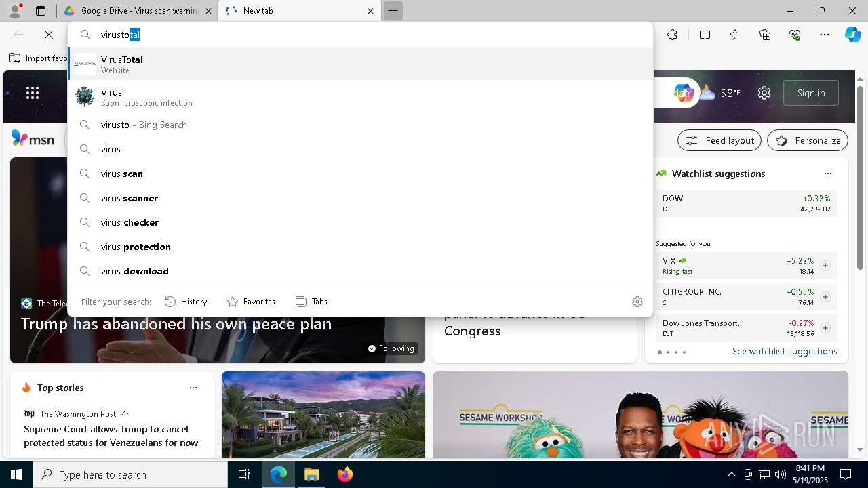Open search suggestion settings gear

point(637,302)
